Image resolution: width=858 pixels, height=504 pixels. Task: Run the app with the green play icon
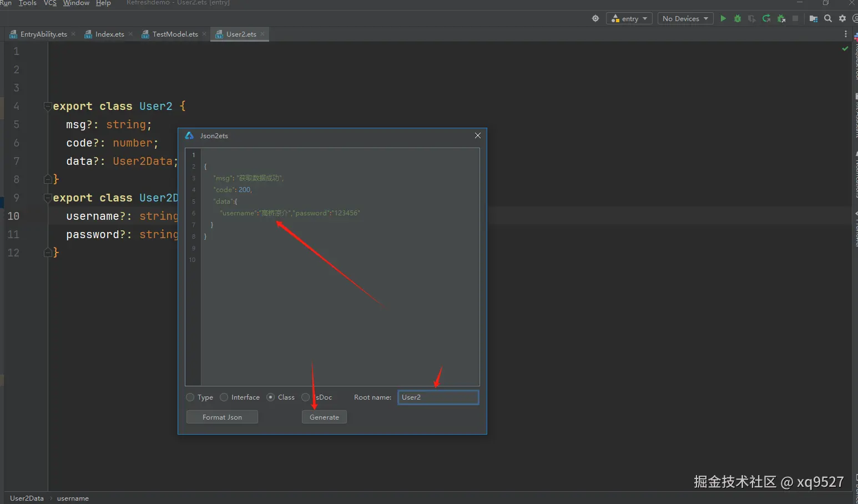(723, 18)
